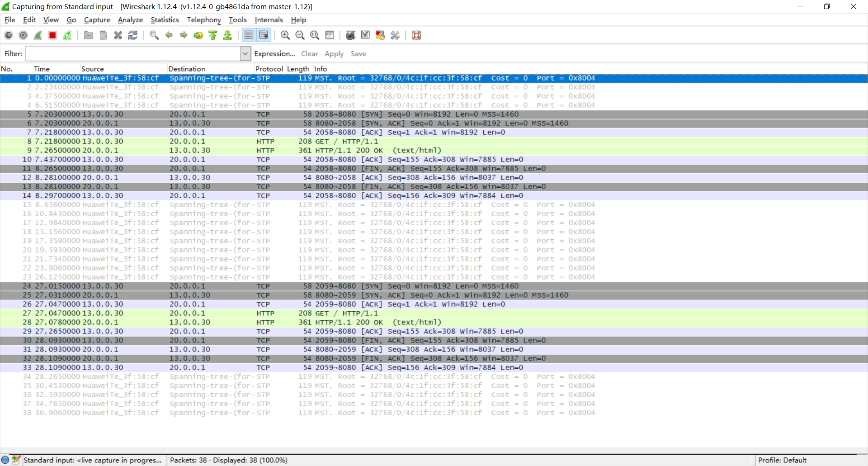
Task: Click the Profile: Default status entry
Action: pos(782,460)
